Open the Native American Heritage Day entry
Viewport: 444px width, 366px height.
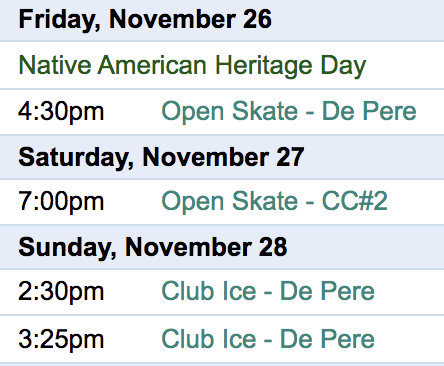pos(192,66)
